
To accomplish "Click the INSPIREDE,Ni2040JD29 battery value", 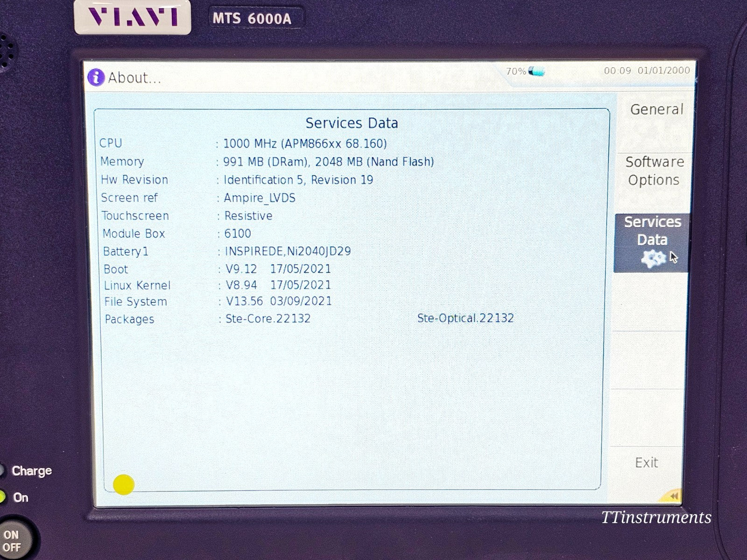I will [288, 252].
